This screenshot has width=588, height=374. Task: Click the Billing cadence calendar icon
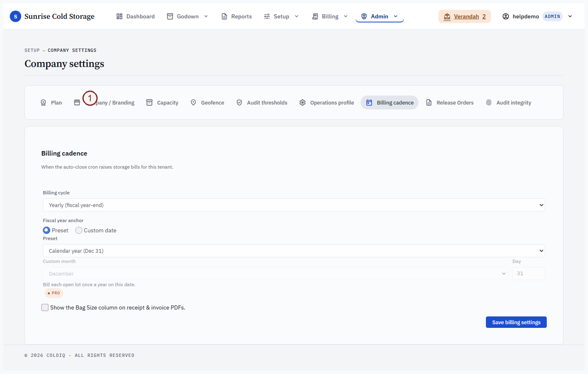369,102
